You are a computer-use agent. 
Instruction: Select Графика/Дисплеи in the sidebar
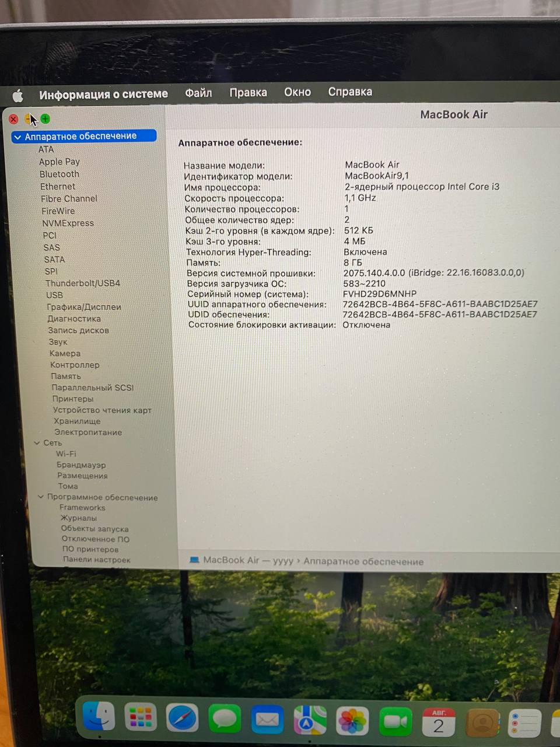coord(84,307)
